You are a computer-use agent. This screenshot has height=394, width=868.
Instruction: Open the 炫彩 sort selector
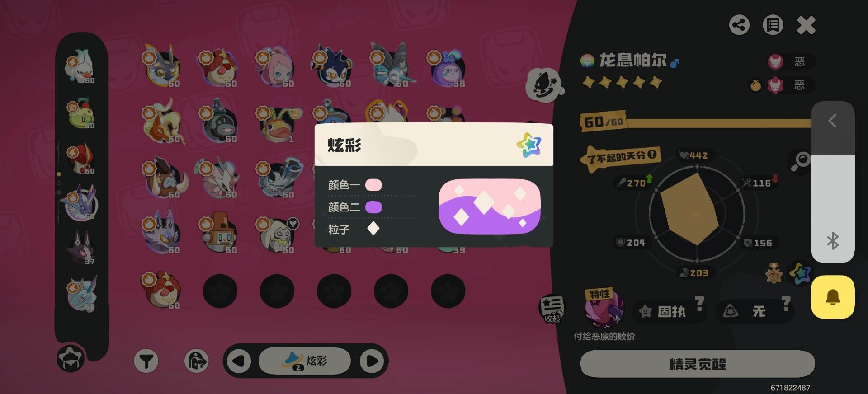(305, 361)
